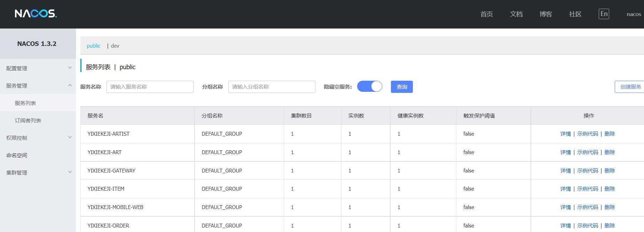644x232 pixels.
Task: Open 文档 in the top navigation
Action: 516,14
